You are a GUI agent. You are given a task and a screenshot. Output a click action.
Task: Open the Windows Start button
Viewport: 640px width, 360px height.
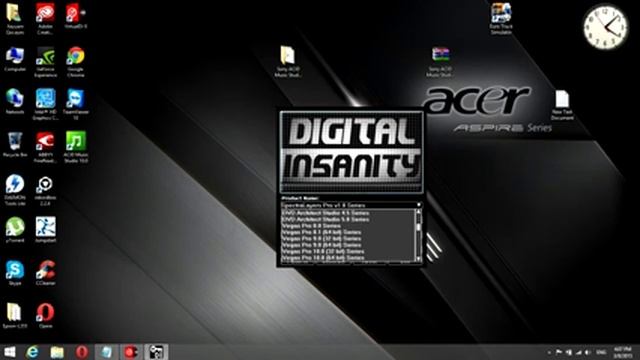pyautogui.click(x=9, y=352)
